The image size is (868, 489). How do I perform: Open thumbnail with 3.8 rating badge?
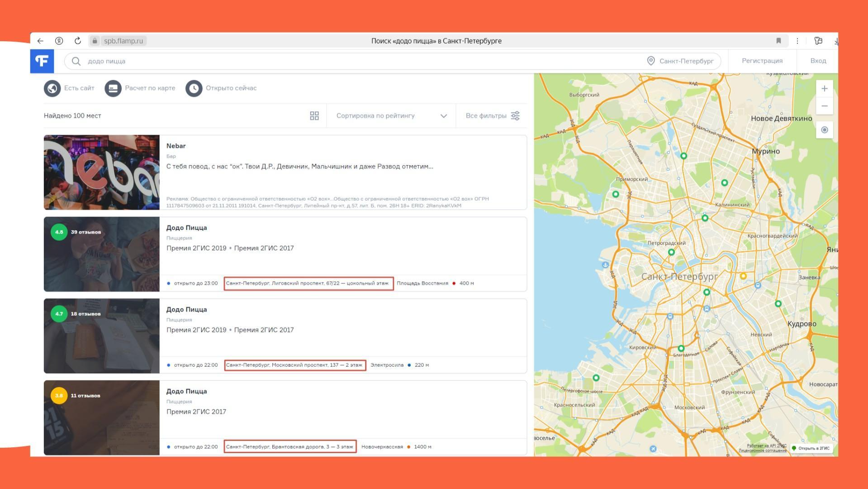(x=102, y=417)
